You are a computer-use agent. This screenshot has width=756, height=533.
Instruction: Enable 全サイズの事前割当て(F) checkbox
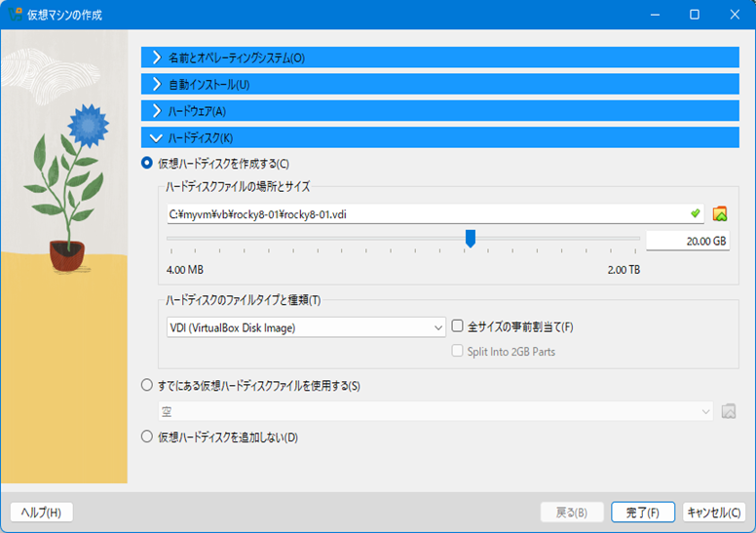pyautogui.click(x=457, y=325)
